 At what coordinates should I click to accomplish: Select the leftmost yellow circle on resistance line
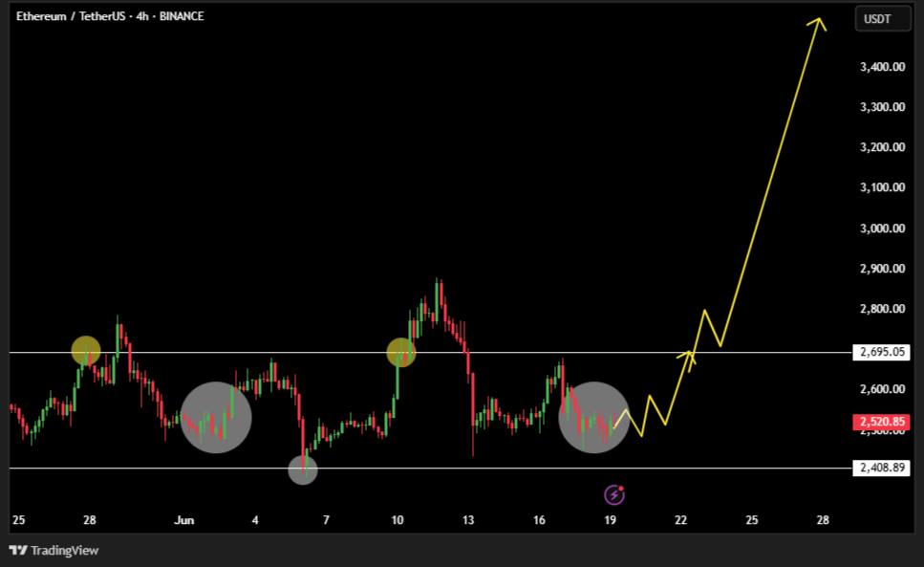[86, 351]
